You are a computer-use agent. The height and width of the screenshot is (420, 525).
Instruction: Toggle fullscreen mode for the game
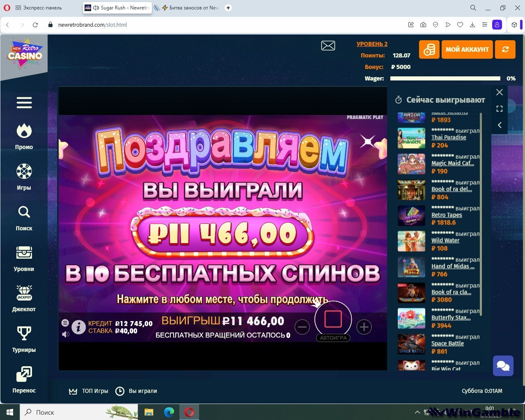click(500, 109)
